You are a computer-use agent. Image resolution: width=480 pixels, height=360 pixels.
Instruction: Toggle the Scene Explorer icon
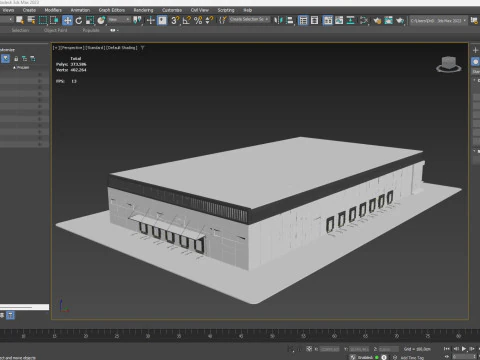pos(303,20)
